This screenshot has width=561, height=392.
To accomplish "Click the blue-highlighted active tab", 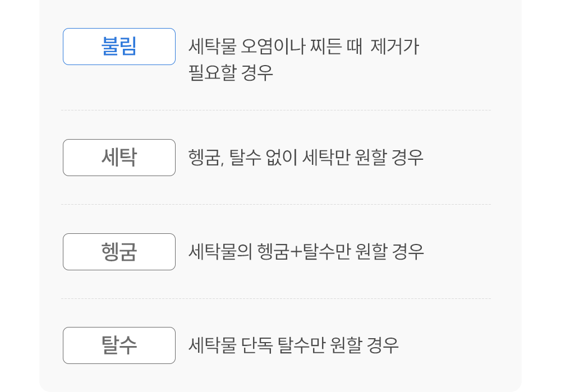I will (119, 47).
